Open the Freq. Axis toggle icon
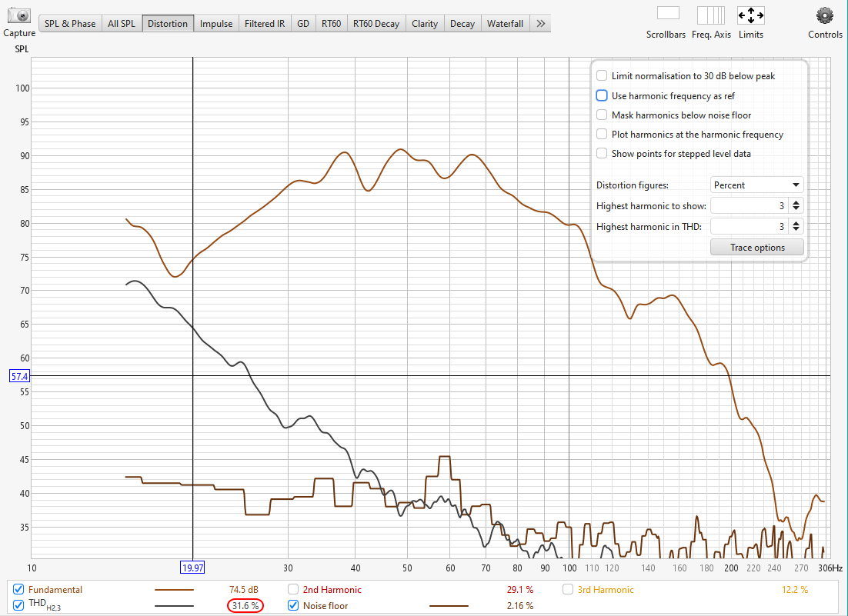Viewport: 848px width, 616px height. click(710, 15)
